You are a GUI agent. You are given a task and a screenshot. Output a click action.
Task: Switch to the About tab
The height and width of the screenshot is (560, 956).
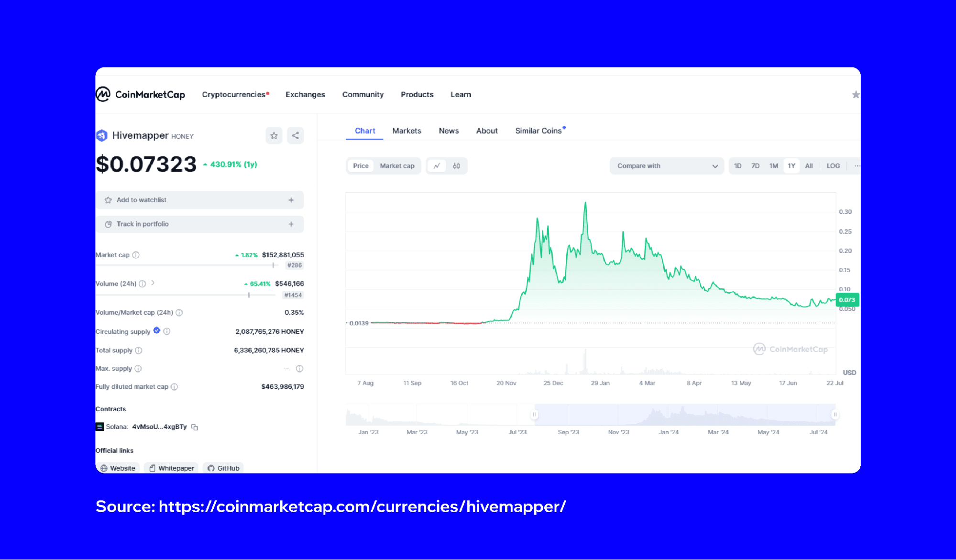click(x=487, y=131)
